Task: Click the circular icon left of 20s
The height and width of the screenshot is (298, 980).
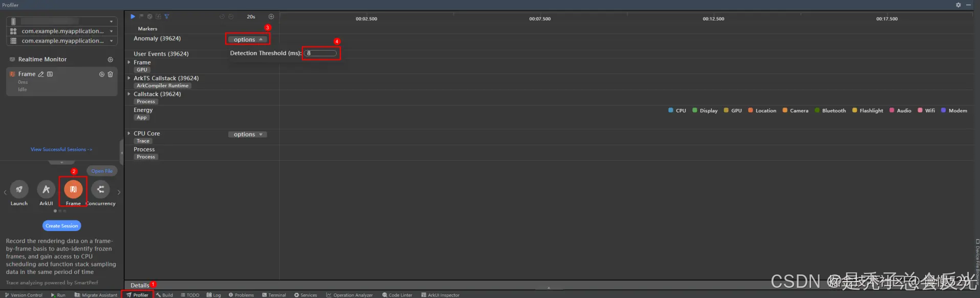Action: tap(222, 16)
